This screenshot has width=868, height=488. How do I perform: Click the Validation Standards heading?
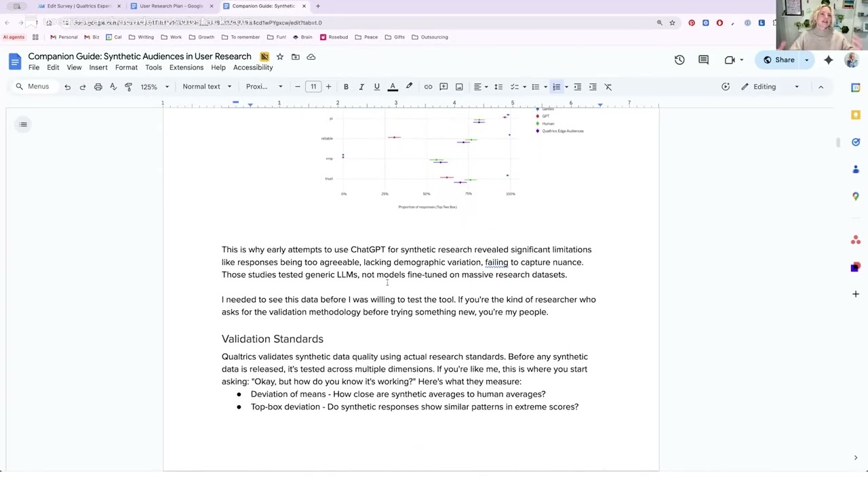273,339
